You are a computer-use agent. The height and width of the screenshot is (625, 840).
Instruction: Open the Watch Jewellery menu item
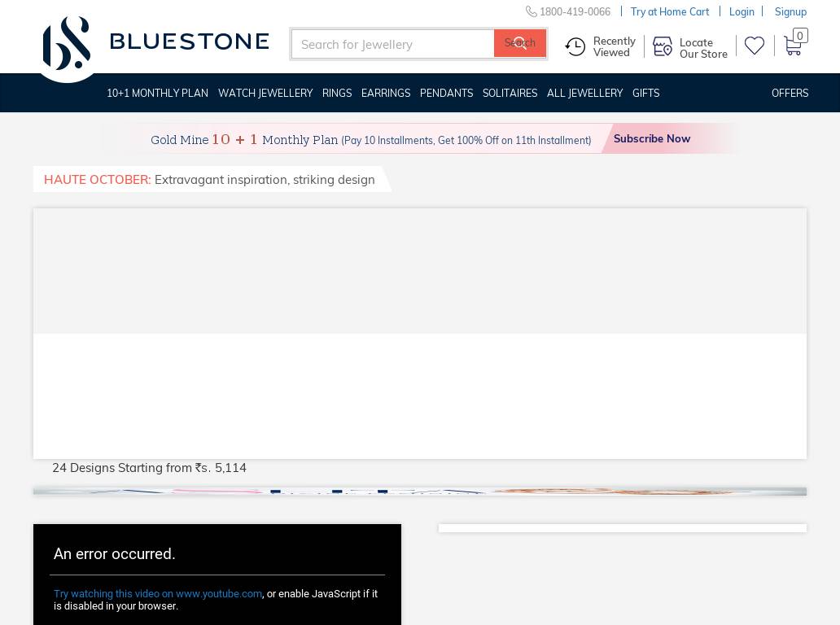click(x=265, y=94)
